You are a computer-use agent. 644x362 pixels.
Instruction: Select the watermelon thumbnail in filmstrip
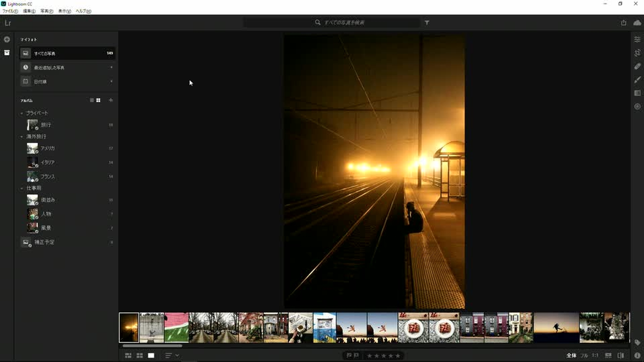[176, 327]
